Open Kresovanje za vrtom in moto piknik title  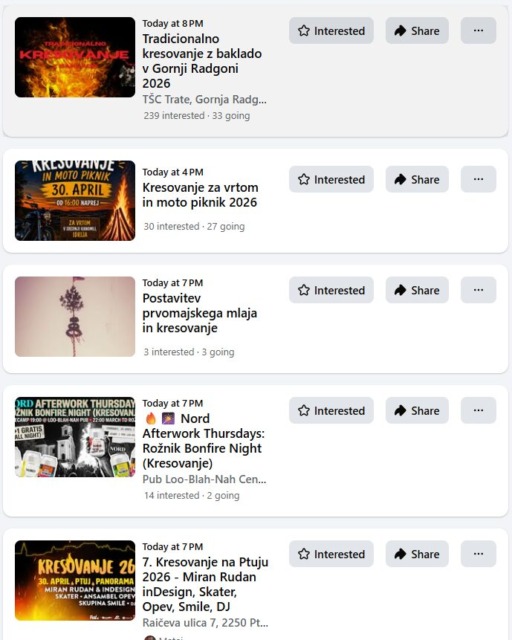pyautogui.click(x=200, y=195)
